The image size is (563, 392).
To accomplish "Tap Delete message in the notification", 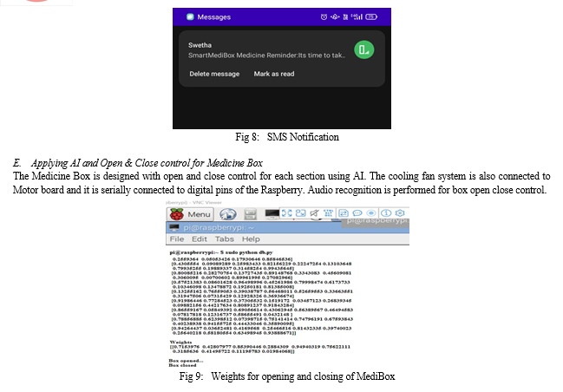I will [214, 74].
